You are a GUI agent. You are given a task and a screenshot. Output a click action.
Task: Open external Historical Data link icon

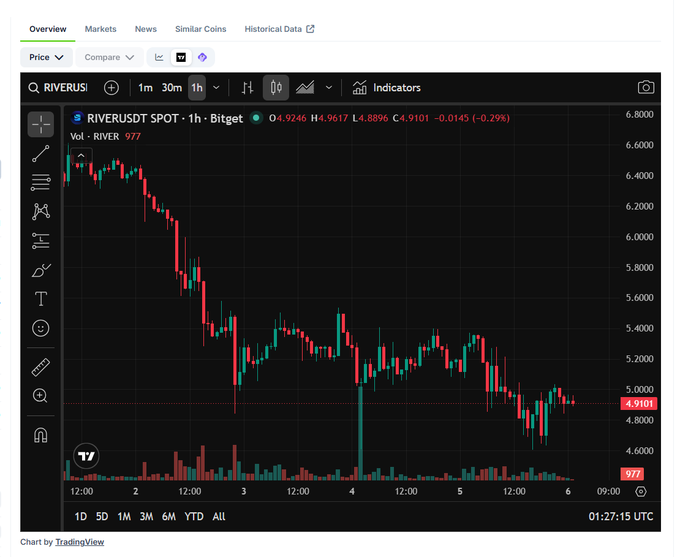coord(310,29)
